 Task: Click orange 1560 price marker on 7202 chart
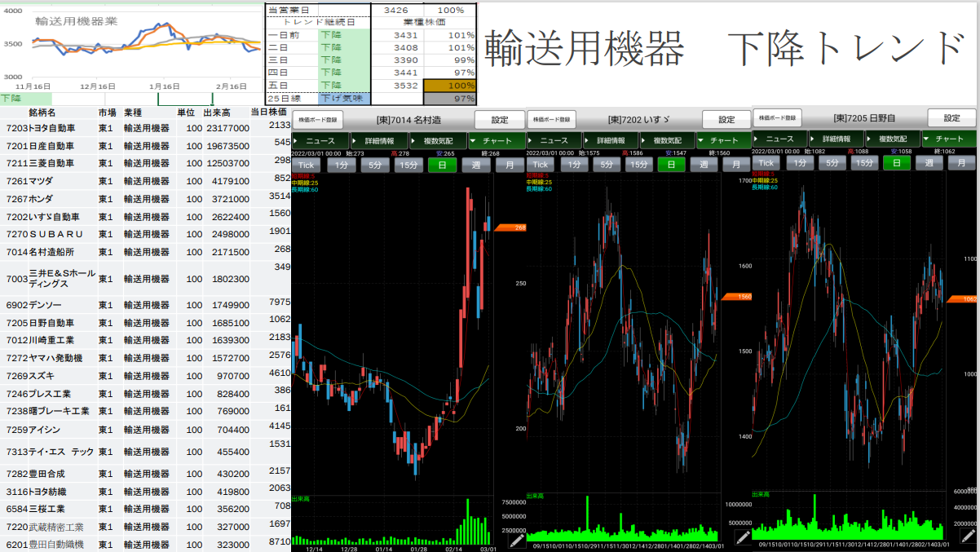click(x=737, y=297)
